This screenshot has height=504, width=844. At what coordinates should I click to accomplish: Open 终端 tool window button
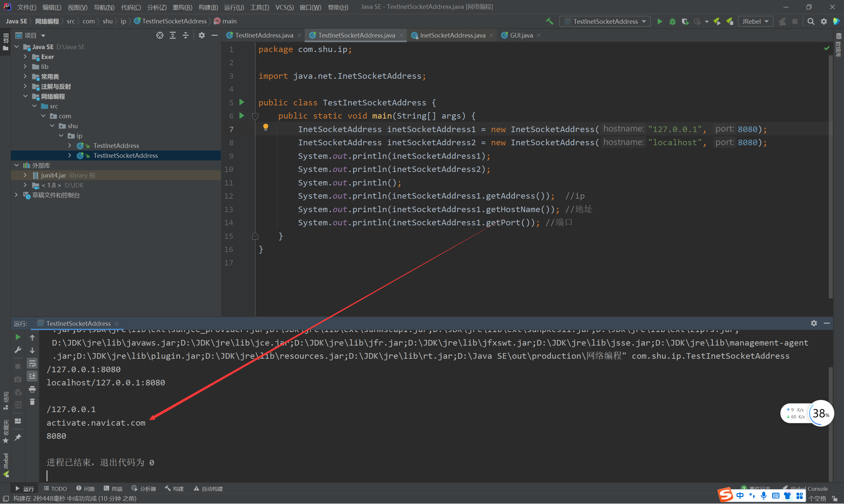click(x=113, y=489)
